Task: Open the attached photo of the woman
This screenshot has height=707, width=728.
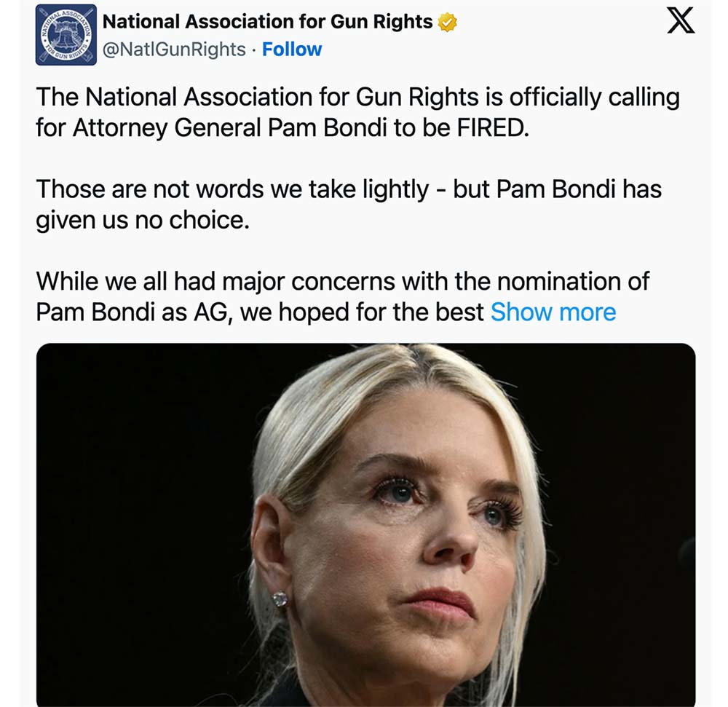Action: [365, 524]
